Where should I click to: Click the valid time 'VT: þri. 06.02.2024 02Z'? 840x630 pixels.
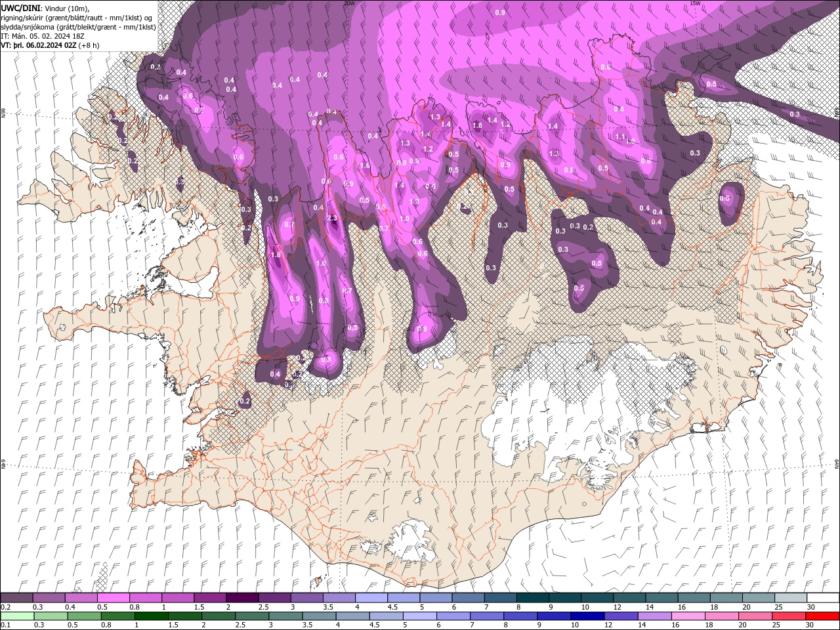click(x=39, y=45)
